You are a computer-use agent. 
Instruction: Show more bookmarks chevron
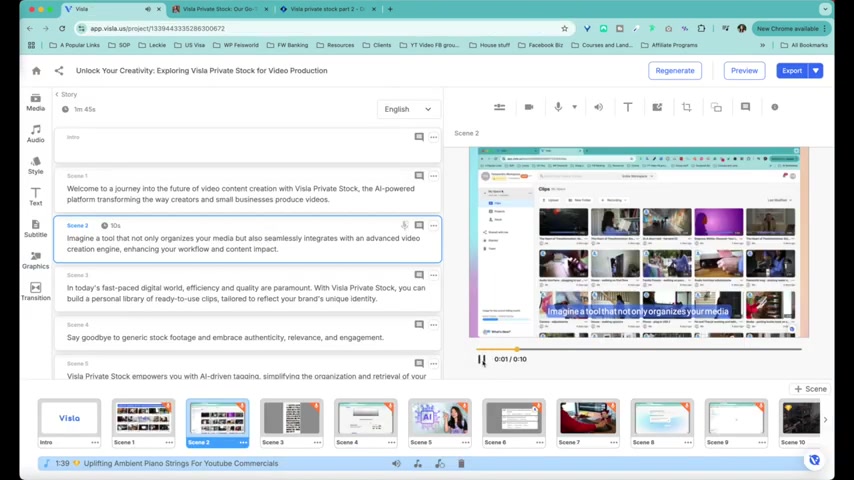coord(762,45)
